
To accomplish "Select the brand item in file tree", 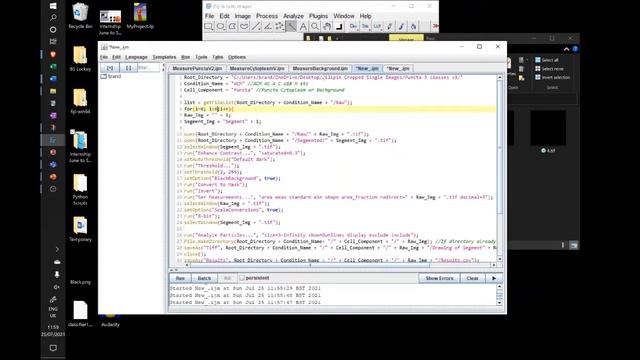I will pos(111,76).
